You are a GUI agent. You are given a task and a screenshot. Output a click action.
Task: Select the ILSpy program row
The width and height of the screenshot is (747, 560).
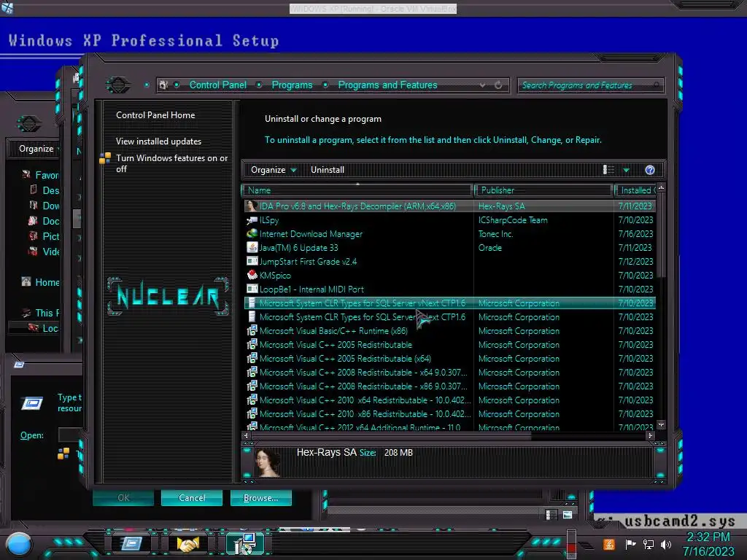[449, 220]
